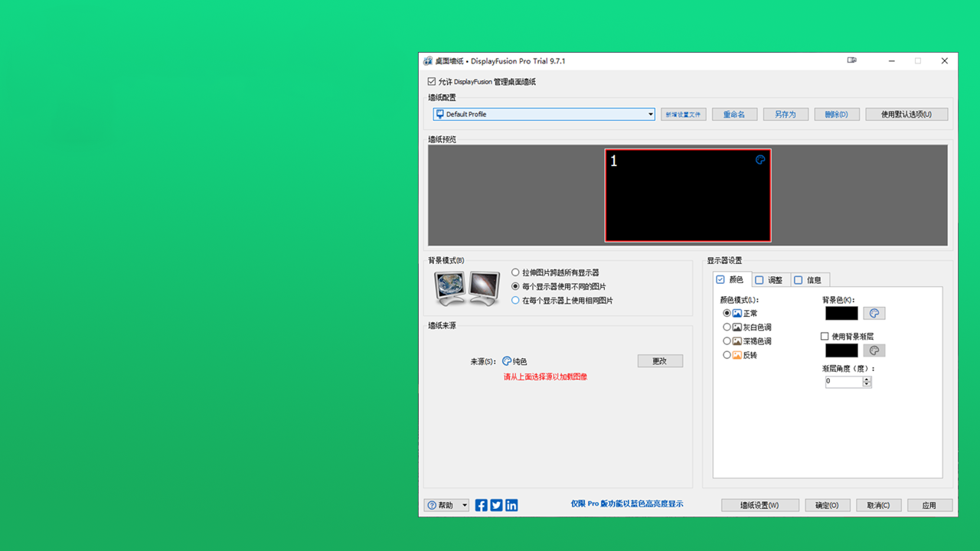This screenshot has height=551, width=980.
Task: Click the 删除(D) button
Action: pos(837,114)
